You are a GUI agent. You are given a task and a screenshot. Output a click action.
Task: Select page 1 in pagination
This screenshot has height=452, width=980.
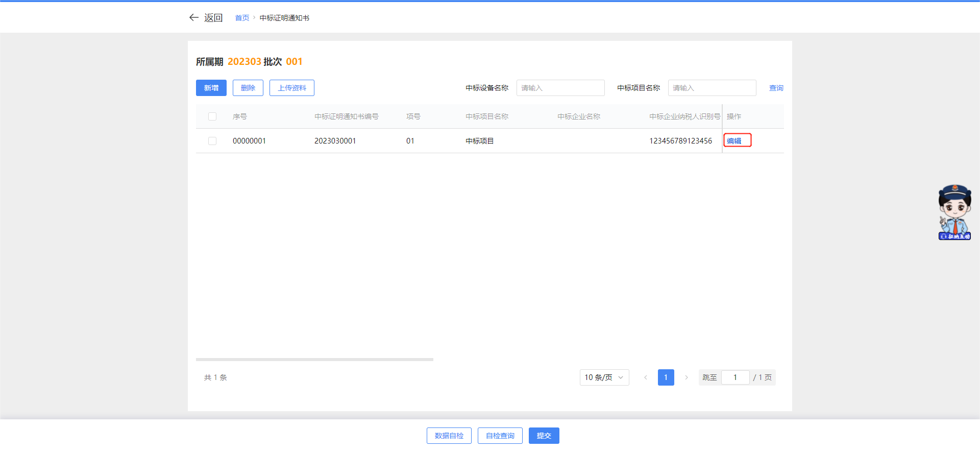pos(666,377)
